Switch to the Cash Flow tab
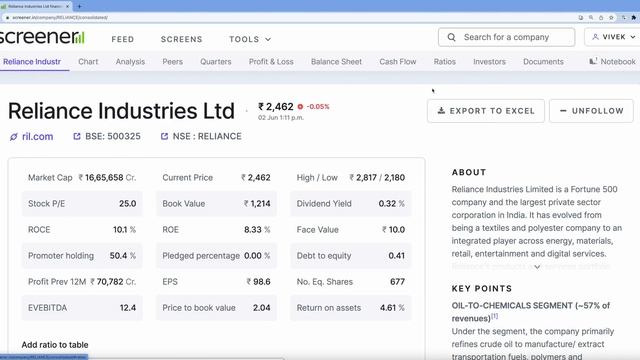 (x=398, y=62)
